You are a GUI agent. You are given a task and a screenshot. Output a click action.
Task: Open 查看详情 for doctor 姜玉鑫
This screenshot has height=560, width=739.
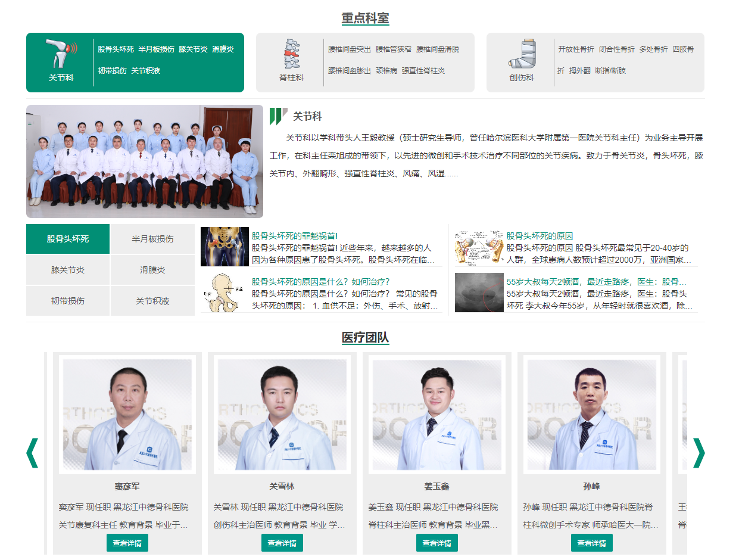pyautogui.click(x=437, y=543)
